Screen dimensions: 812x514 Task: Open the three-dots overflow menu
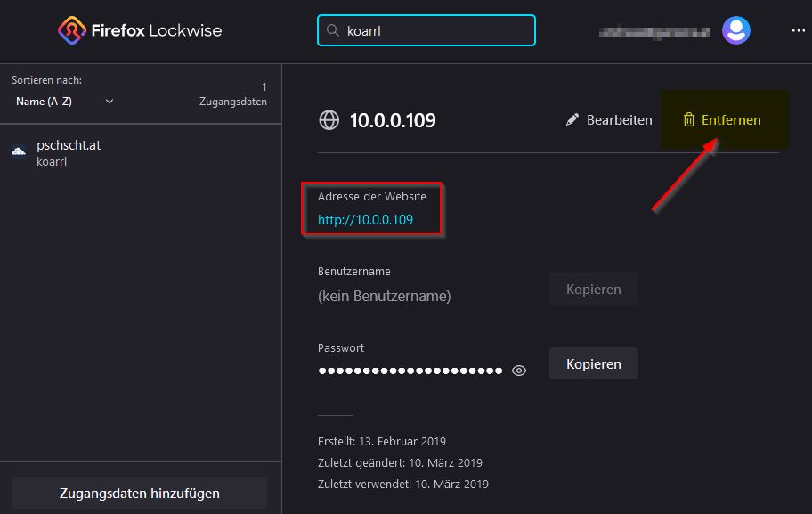tap(798, 30)
